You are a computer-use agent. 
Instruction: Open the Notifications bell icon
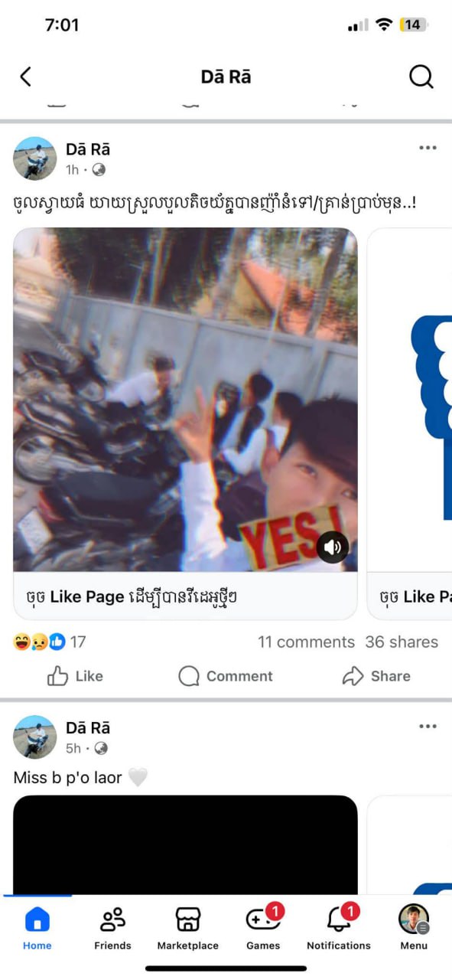click(339, 919)
